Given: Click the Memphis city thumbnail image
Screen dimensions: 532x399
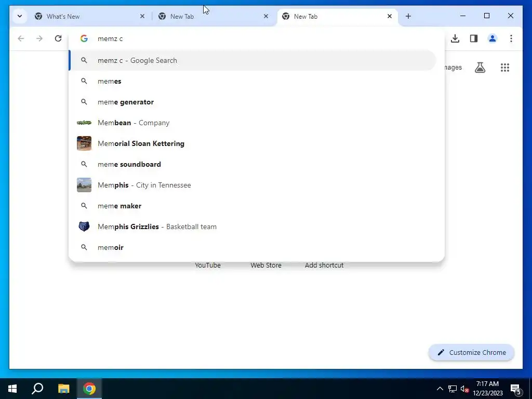Looking at the screenshot, I should coord(84,185).
